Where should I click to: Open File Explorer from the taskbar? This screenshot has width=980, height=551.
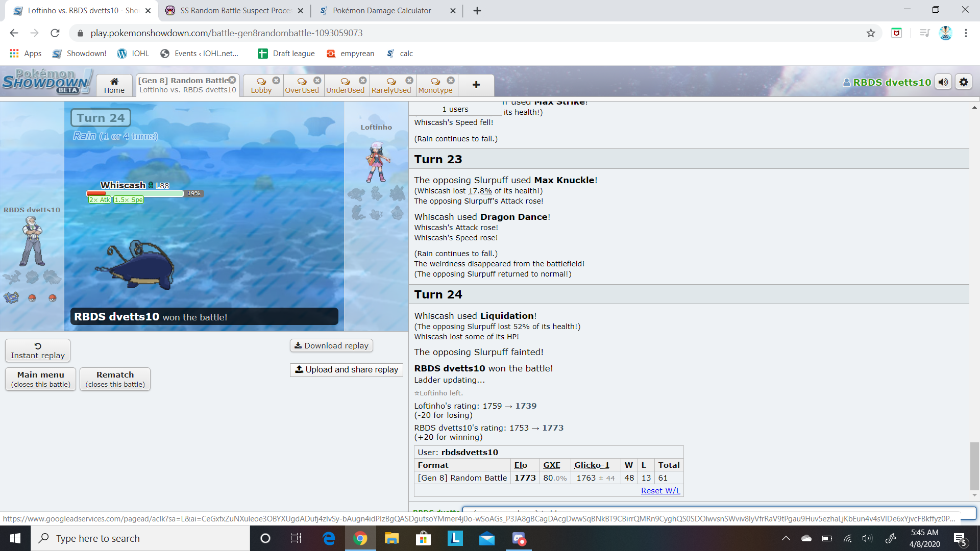click(x=391, y=538)
